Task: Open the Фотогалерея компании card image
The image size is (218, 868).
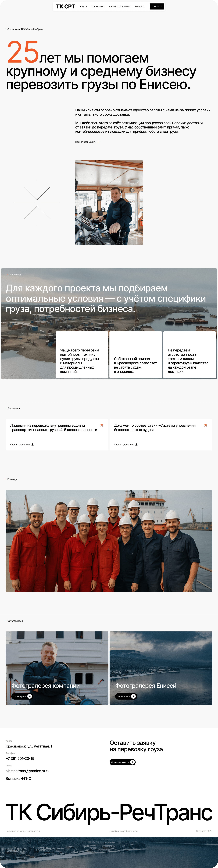Action: pos(57,668)
